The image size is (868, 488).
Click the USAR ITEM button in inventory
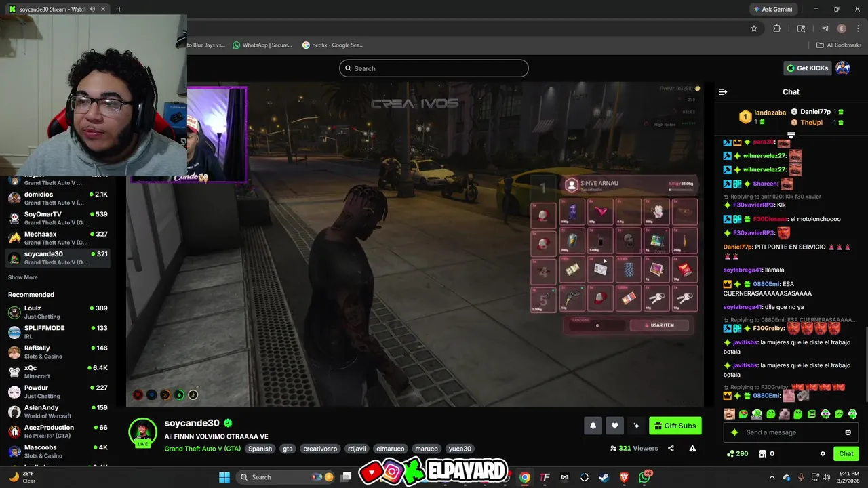pos(659,325)
